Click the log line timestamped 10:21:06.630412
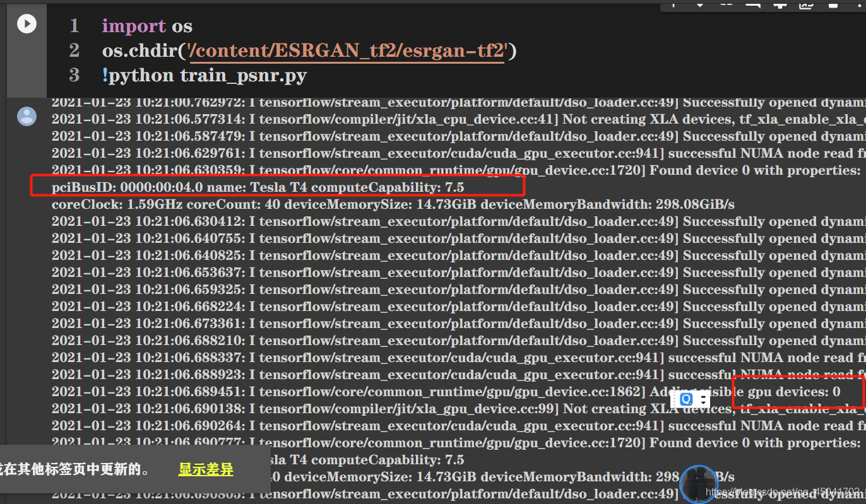866x504 pixels. click(x=459, y=221)
